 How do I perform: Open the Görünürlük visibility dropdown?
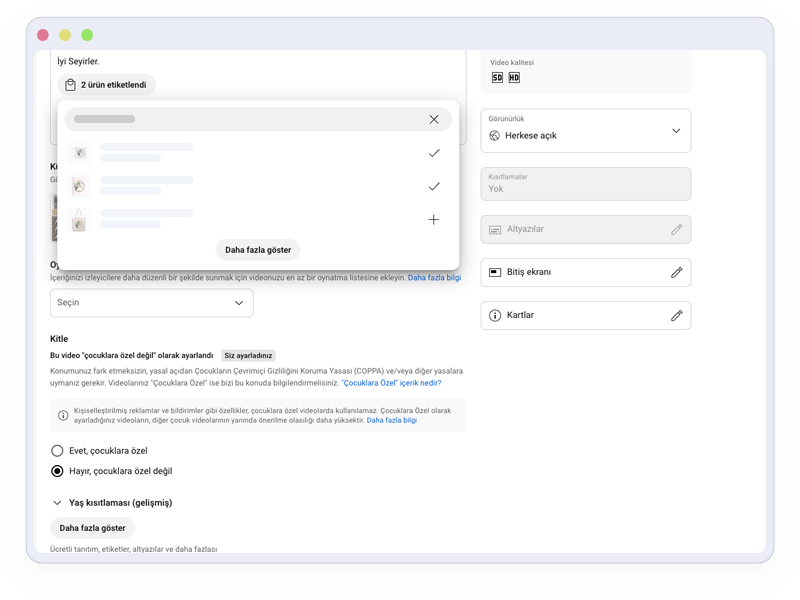pyautogui.click(x=585, y=131)
